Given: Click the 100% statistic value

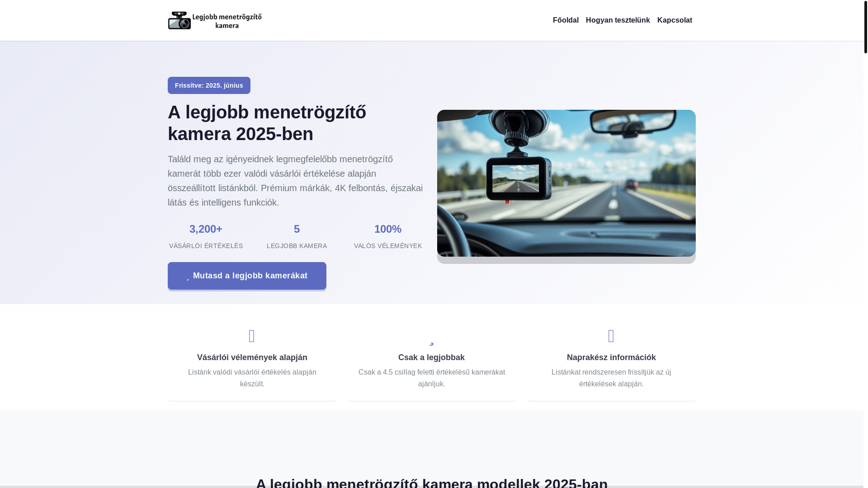Looking at the screenshot, I should [x=387, y=229].
